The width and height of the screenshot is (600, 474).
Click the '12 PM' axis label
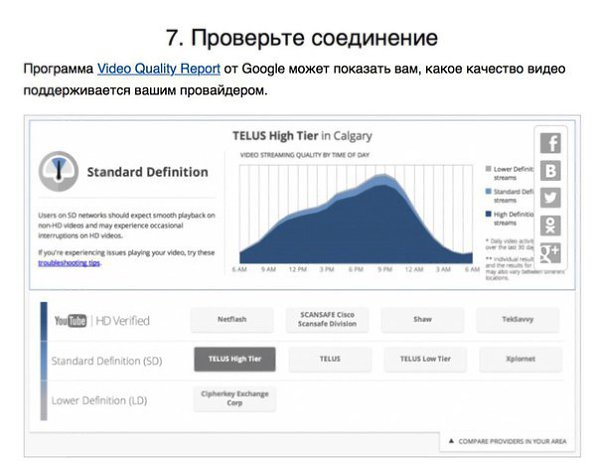point(298,269)
